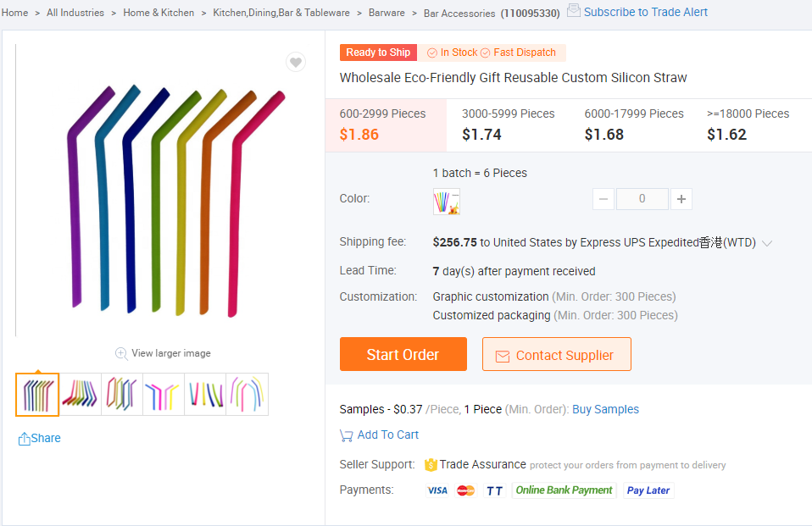This screenshot has width=812, height=526.
Task: Click the Subscribe to Trade Alert envelope icon
Action: (x=574, y=11)
